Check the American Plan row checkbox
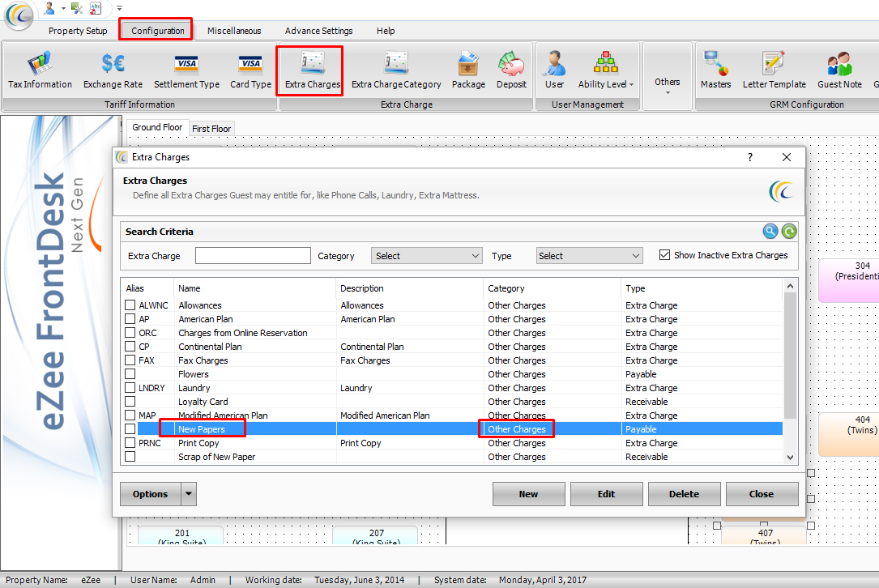Screen dimensions: 879x588 point(130,318)
